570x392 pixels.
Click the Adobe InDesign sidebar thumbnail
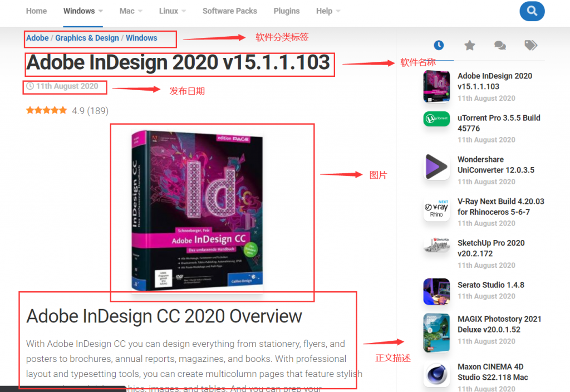click(x=436, y=86)
